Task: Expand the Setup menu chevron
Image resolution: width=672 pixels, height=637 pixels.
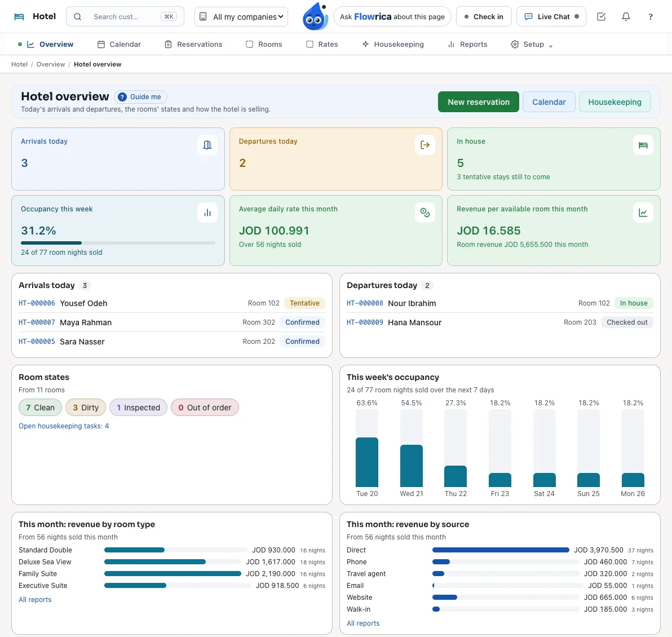Action: [551, 46]
